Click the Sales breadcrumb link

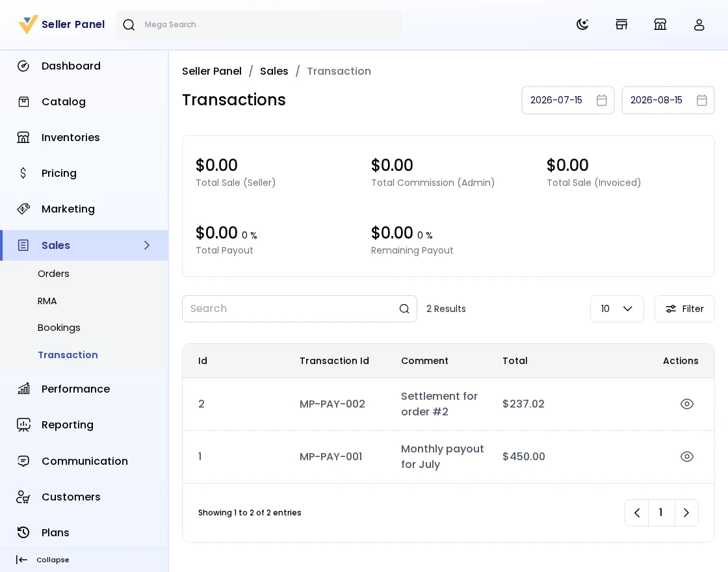coord(274,71)
